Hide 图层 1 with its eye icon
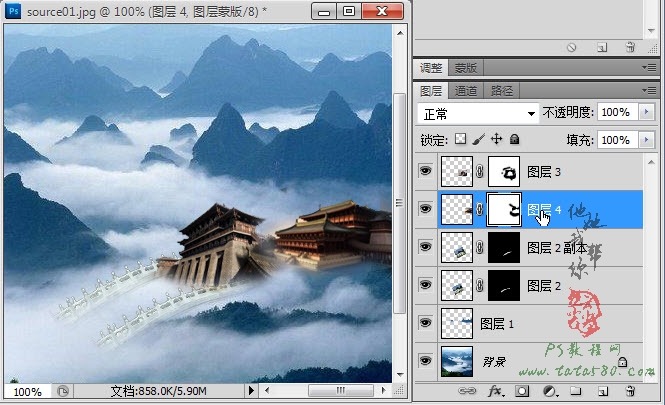 coord(425,323)
